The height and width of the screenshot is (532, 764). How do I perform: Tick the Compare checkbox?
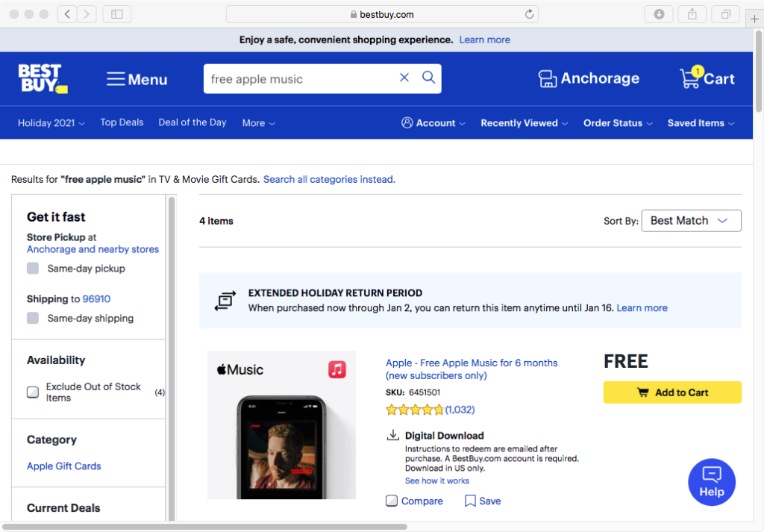point(392,501)
